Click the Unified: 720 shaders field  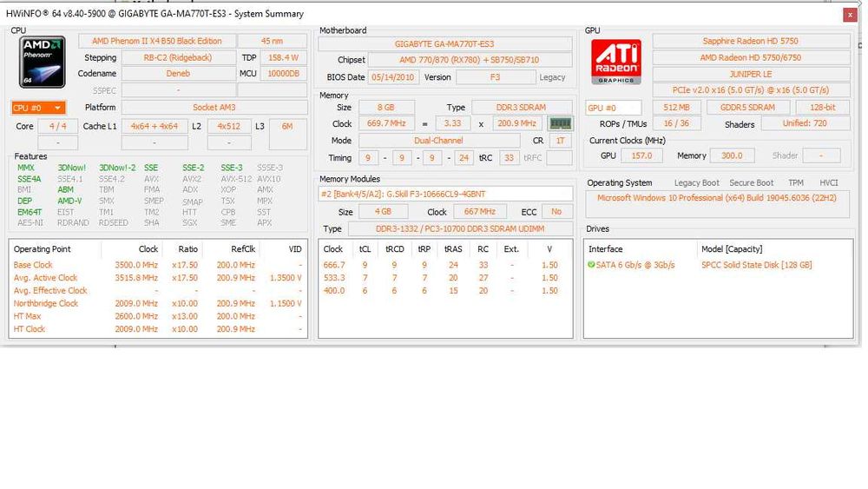coord(805,123)
